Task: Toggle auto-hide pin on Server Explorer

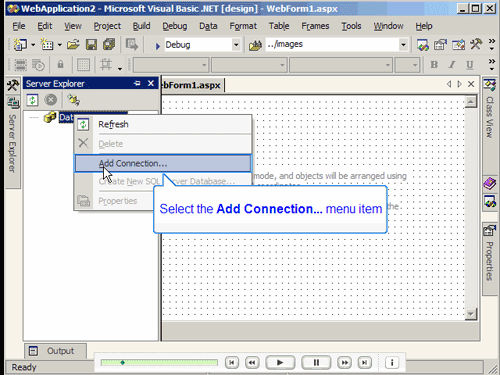Action: click(137, 83)
